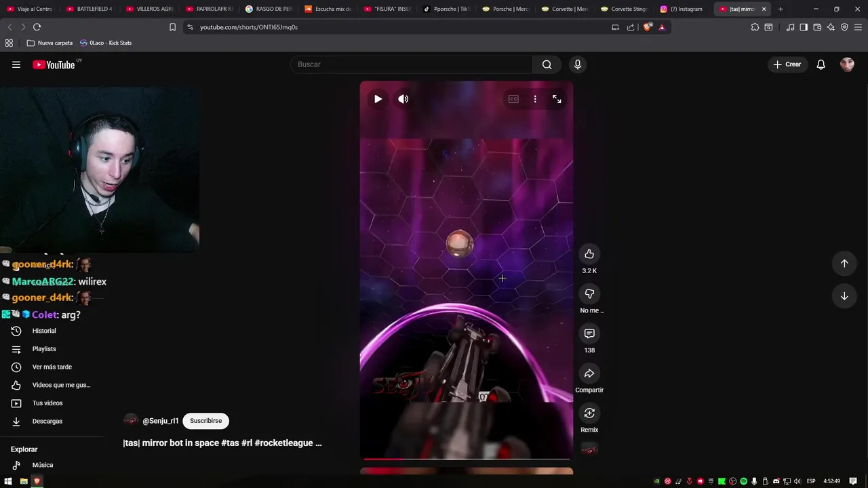The height and width of the screenshot is (488, 868).
Task: Seek on the Short's red progress bar
Action: (x=466, y=459)
